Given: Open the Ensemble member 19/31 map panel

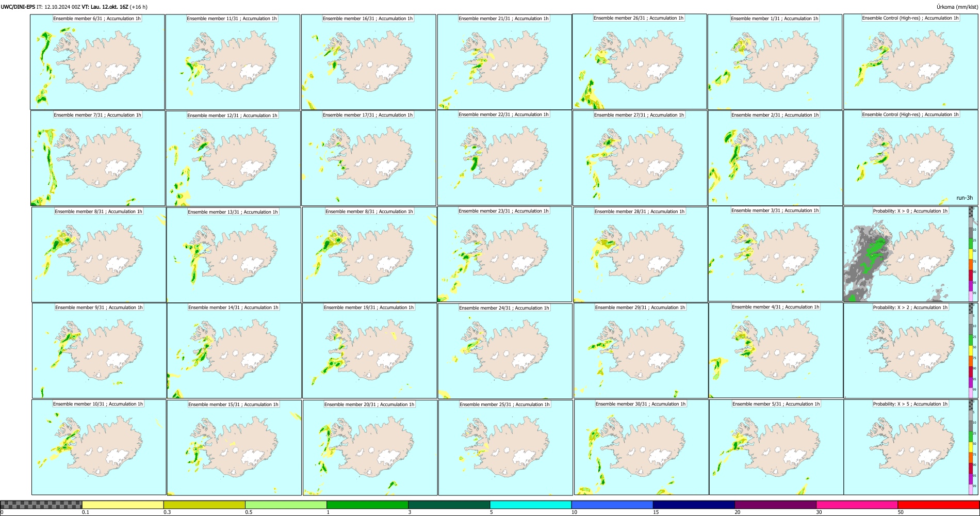Looking at the screenshot, I should pos(369,351).
